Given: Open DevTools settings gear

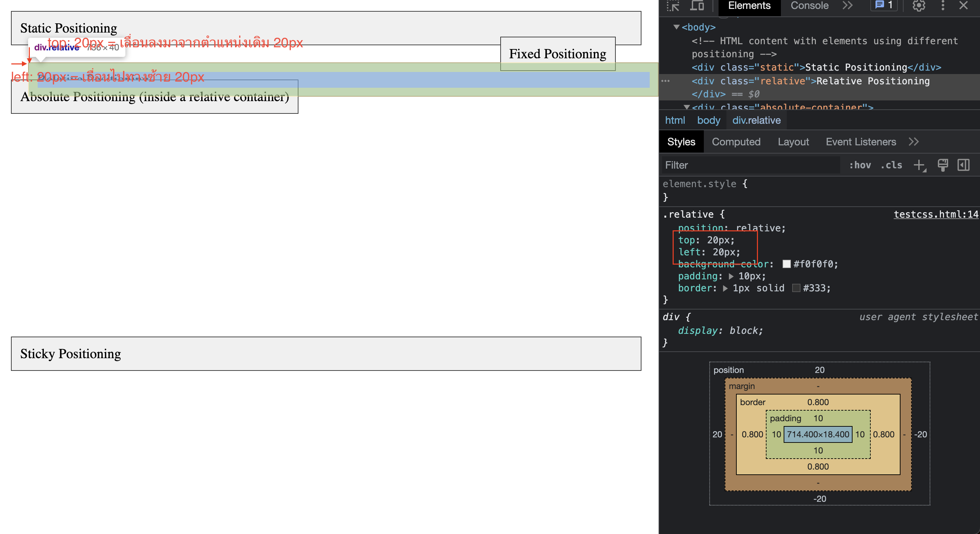Looking at the screenshot, I should coord(919,6).
